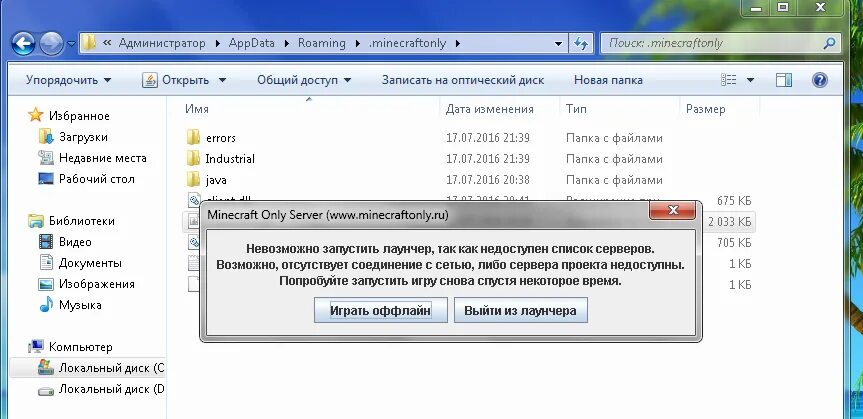
Task: Open Локальный диск (C in navigation pane
Action: pyautogui.click(x=111, y=368)
